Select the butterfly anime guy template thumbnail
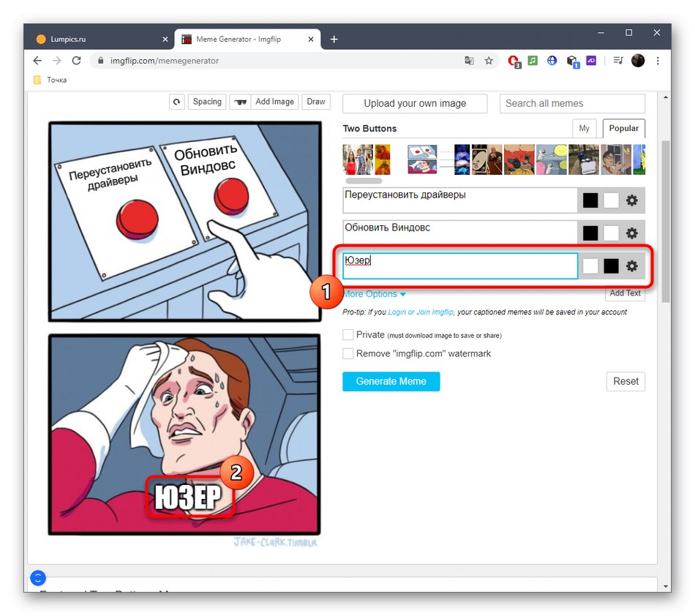 616,159
